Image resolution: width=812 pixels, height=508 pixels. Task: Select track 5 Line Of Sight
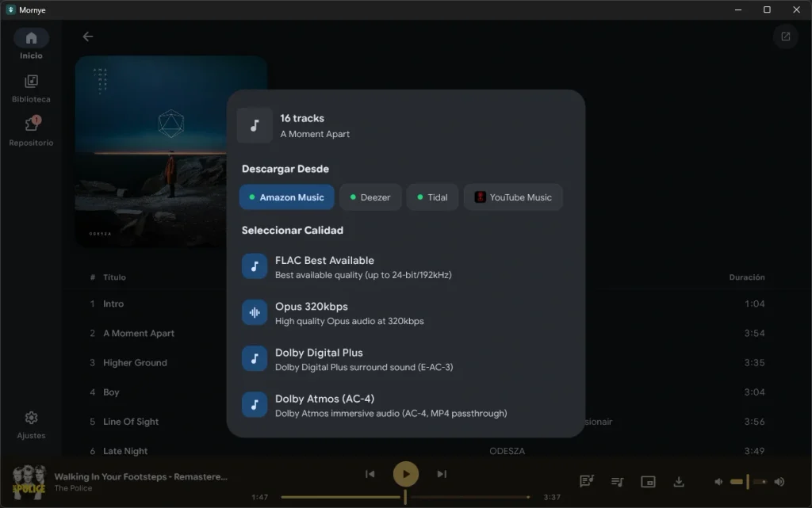(x=427, y=422)
